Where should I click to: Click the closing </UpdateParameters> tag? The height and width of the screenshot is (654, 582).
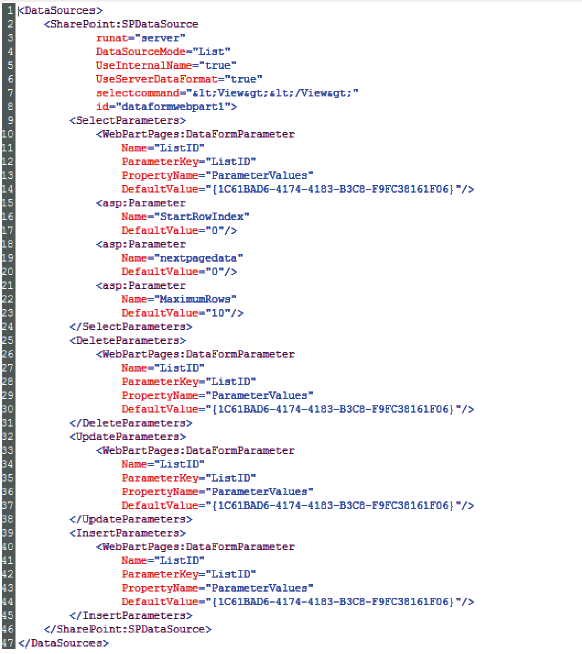click(131, 519)
